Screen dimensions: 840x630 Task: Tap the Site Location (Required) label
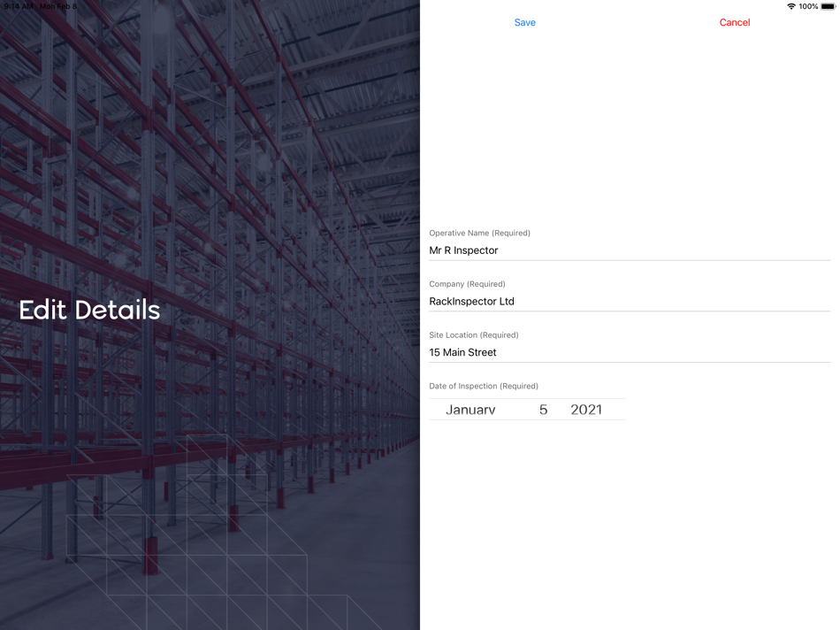point(474,334)
